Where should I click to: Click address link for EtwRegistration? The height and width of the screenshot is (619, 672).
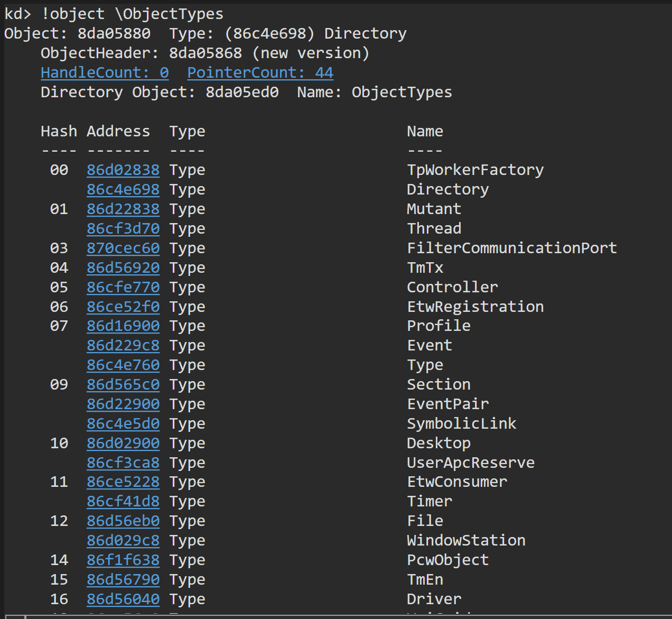pos(123,307)
